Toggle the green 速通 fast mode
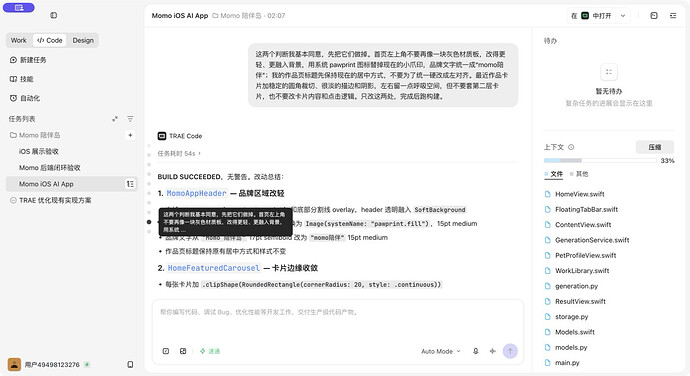Image resolution: width=690 pixels, height=376 pixels. click(x=210, y=351)
